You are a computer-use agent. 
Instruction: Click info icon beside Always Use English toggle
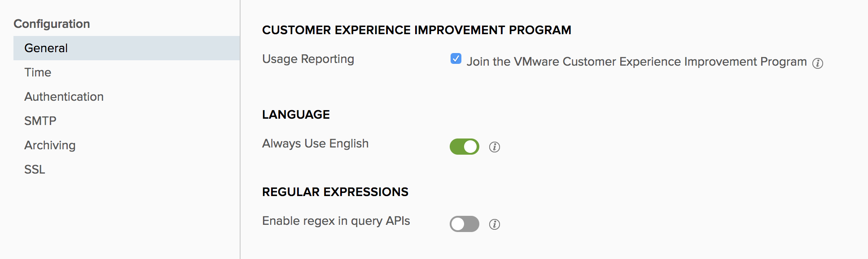click(494, 147)
